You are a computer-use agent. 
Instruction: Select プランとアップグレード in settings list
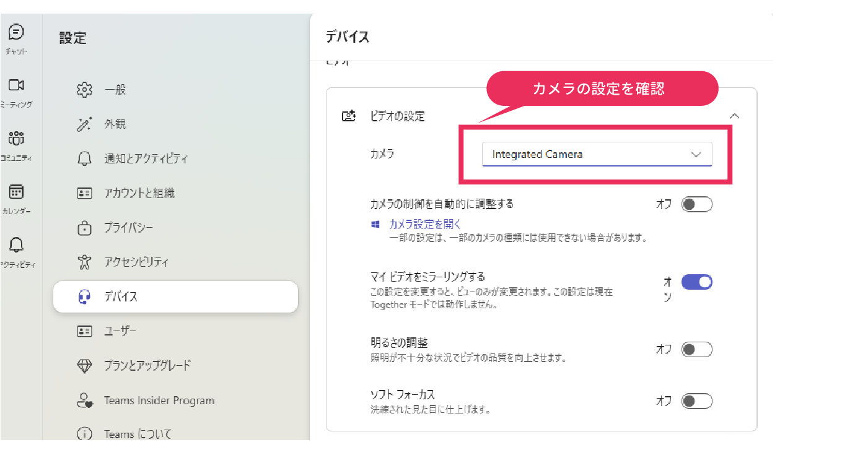(147, 366)
